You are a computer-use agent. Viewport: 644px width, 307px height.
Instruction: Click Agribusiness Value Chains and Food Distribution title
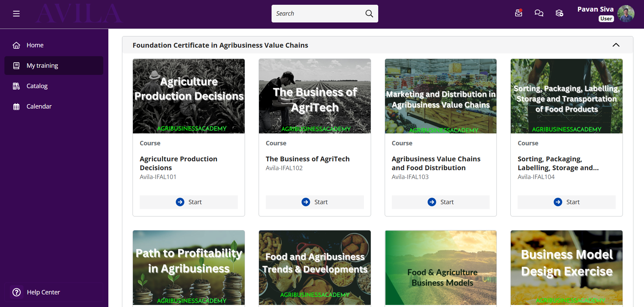436,163
